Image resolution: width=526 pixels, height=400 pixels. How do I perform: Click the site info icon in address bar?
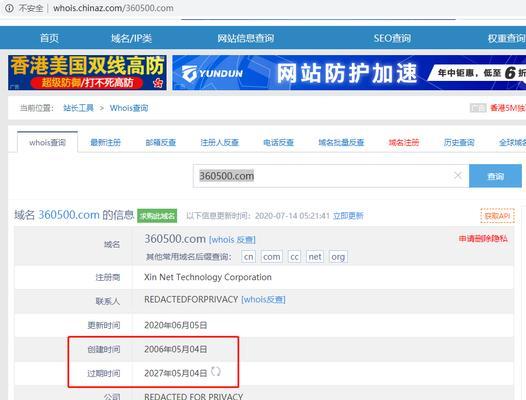click(9, 8)
